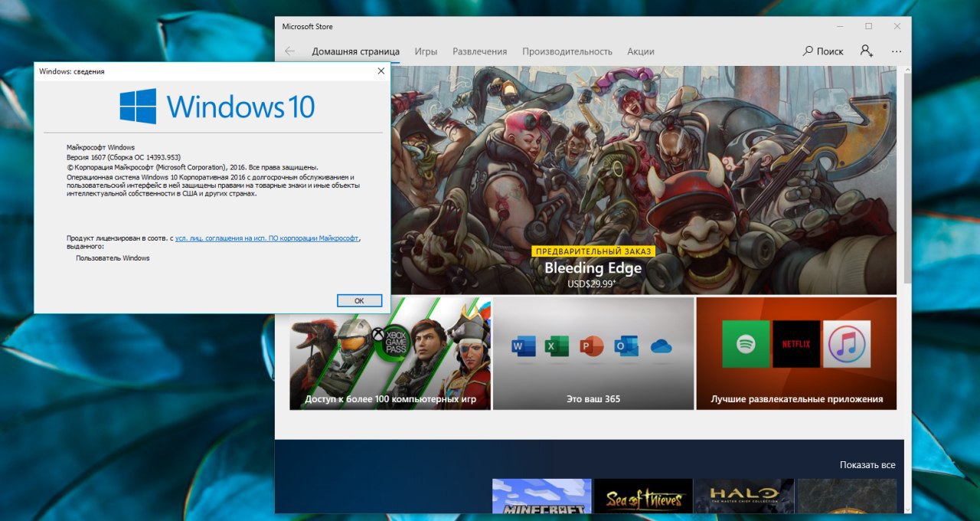Click the iTunes music icon
This screenshot has width=980, height=521.
847,344
